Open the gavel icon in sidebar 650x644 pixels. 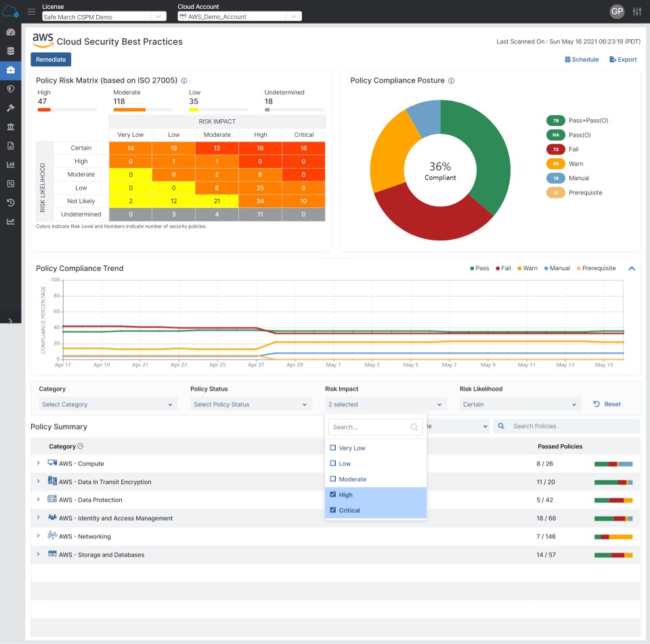[10, 108]
